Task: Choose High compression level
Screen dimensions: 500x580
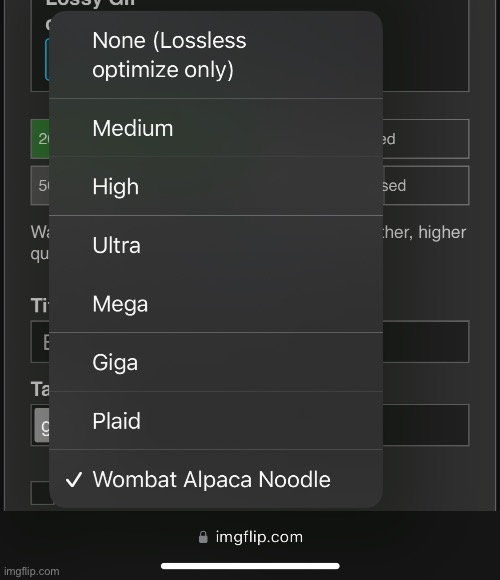Action: tap(216, 186)
